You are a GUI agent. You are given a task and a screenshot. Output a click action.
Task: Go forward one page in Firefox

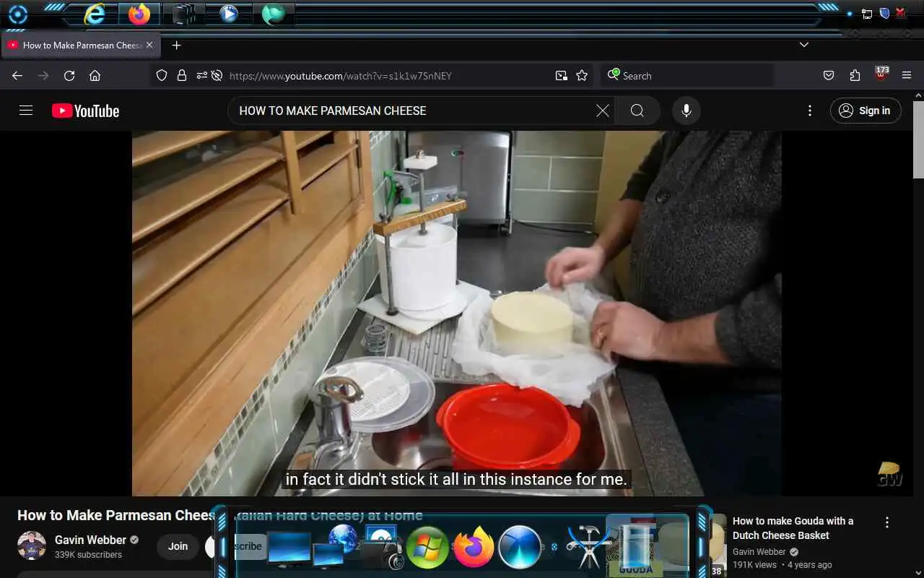click(43, 75)
